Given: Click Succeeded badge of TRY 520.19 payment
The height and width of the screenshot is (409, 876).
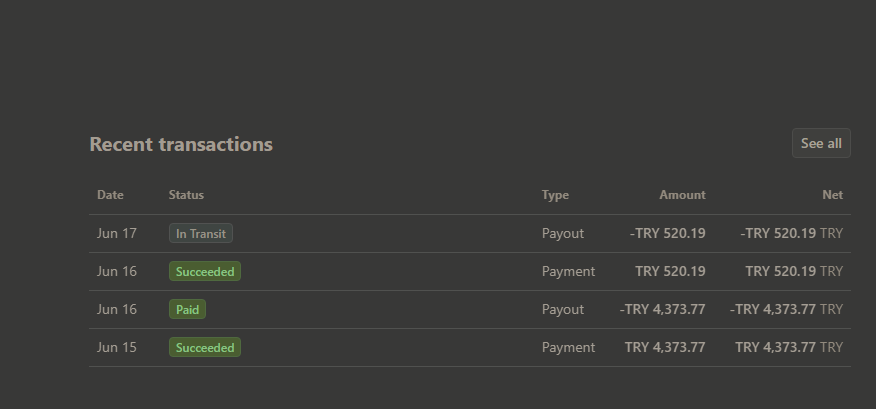Looking at the screenshot, I should pos(205,271).
